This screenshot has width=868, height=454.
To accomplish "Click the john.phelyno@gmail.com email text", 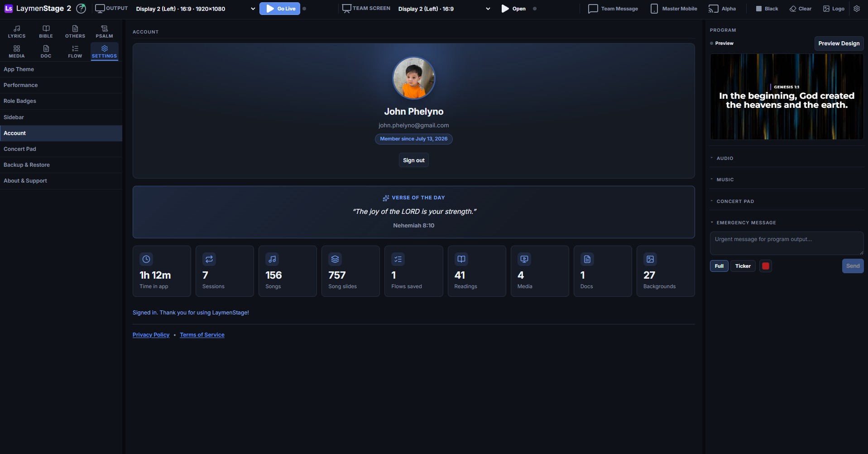I will click(414, 126).
